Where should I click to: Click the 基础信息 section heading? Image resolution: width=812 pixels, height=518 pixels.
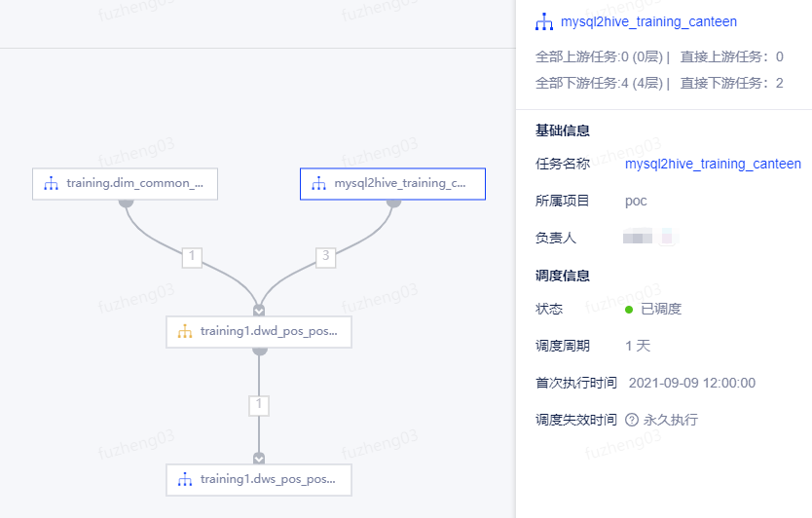[563, 130]
